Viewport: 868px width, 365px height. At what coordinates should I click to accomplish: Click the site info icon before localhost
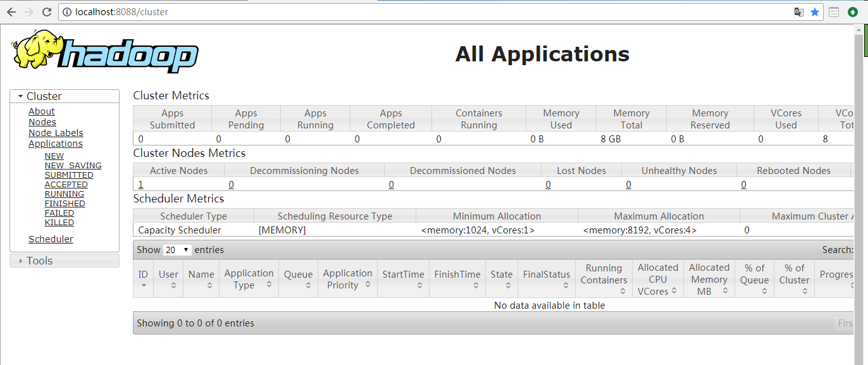coord(67,12)
